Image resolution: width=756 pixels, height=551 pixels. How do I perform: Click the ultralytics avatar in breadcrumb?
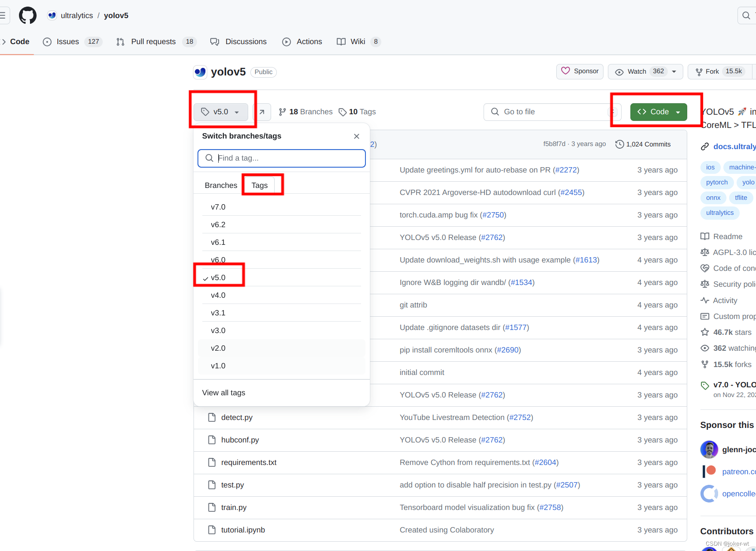coord(52,15)
